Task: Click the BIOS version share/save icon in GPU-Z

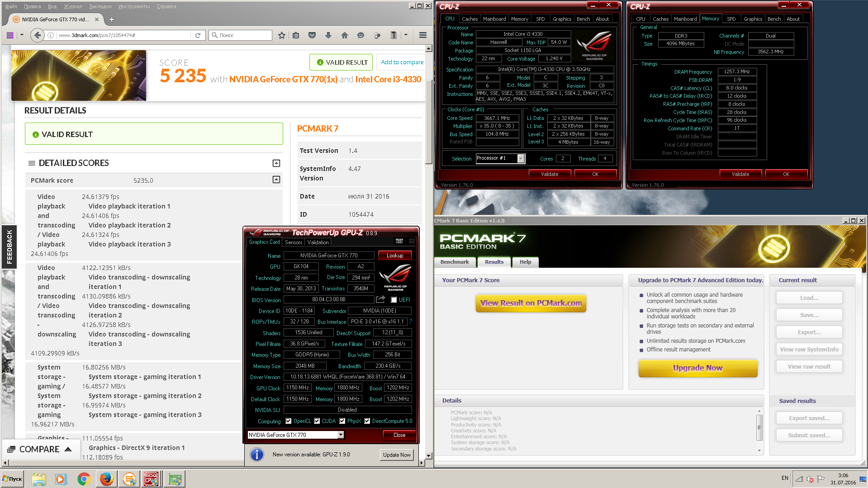Action: point(380,299)
